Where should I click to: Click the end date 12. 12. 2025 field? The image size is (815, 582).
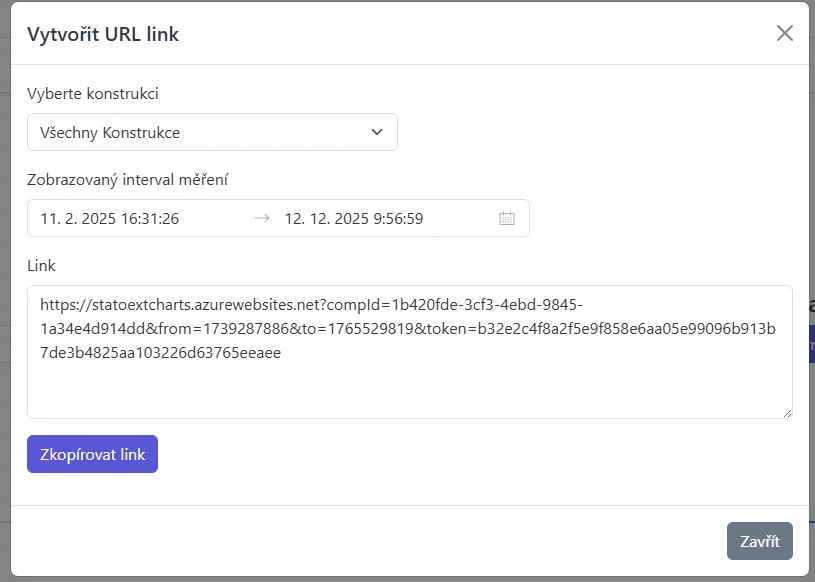354,218
